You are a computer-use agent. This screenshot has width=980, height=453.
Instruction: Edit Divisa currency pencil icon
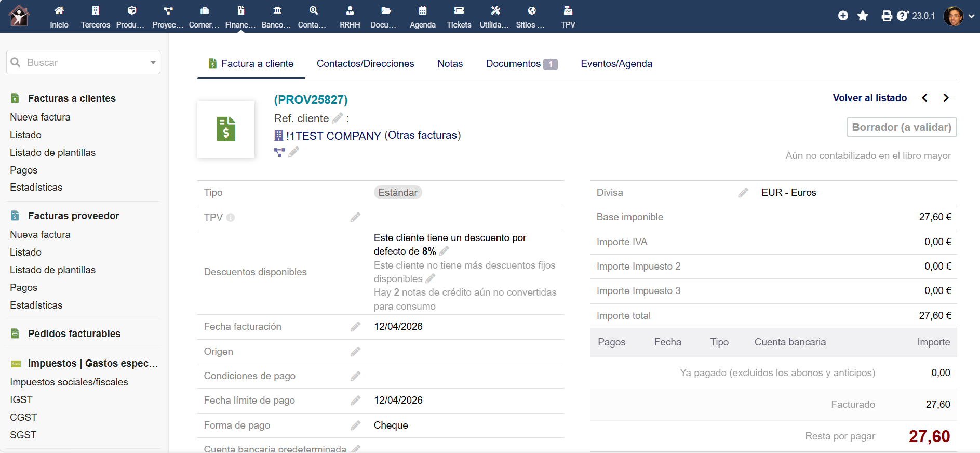pyautogui.click(x=743, y=193)
